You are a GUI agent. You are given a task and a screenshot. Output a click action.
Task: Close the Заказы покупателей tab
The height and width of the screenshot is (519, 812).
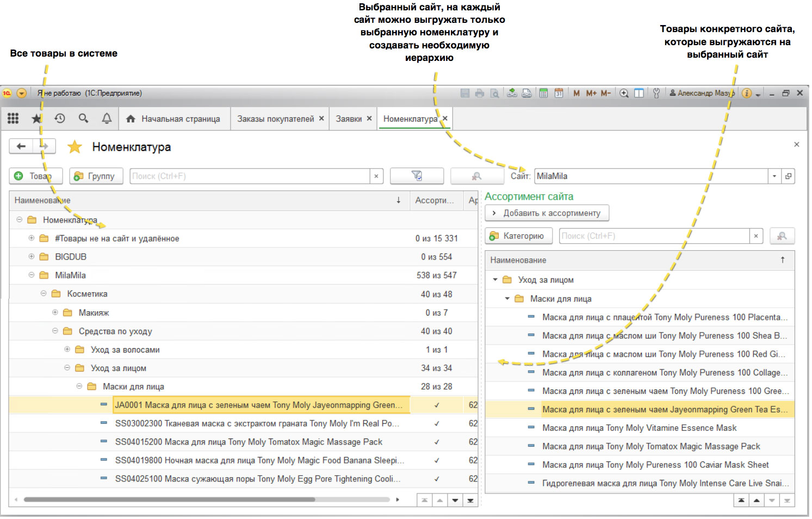[321, 118]
